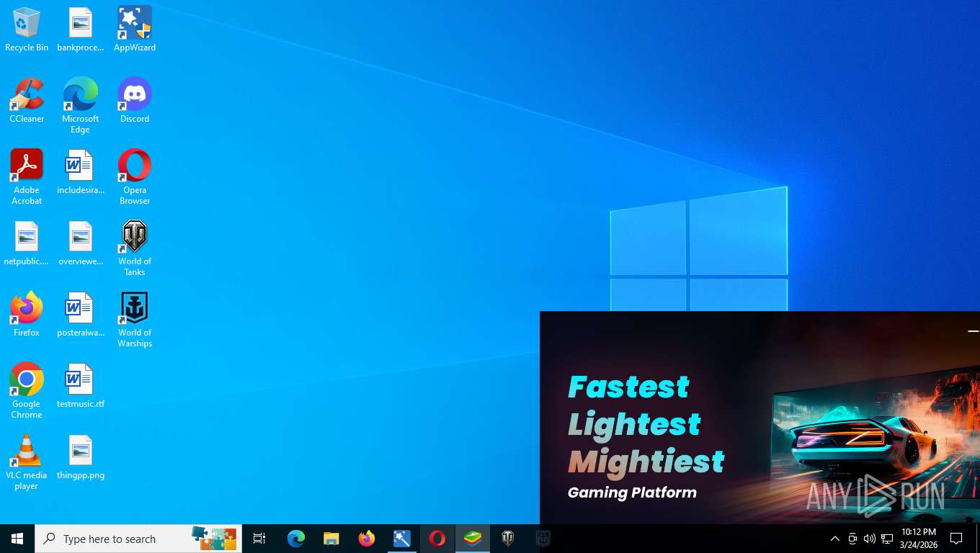Launch the World of Warships desktop shortcut
The height and width of the screenshot is (553, 980).
click(x=135, y=320)
